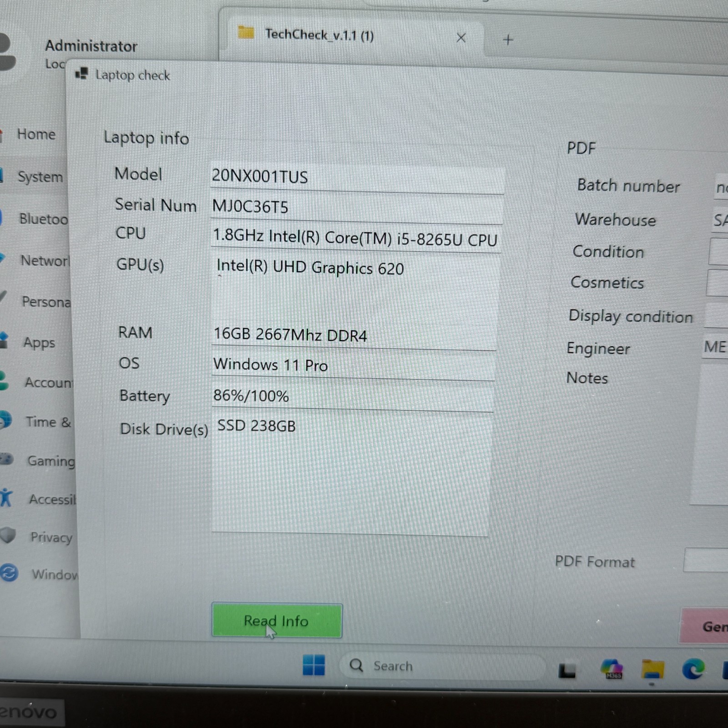Open the Condition dropdown field

click(718, 251)
